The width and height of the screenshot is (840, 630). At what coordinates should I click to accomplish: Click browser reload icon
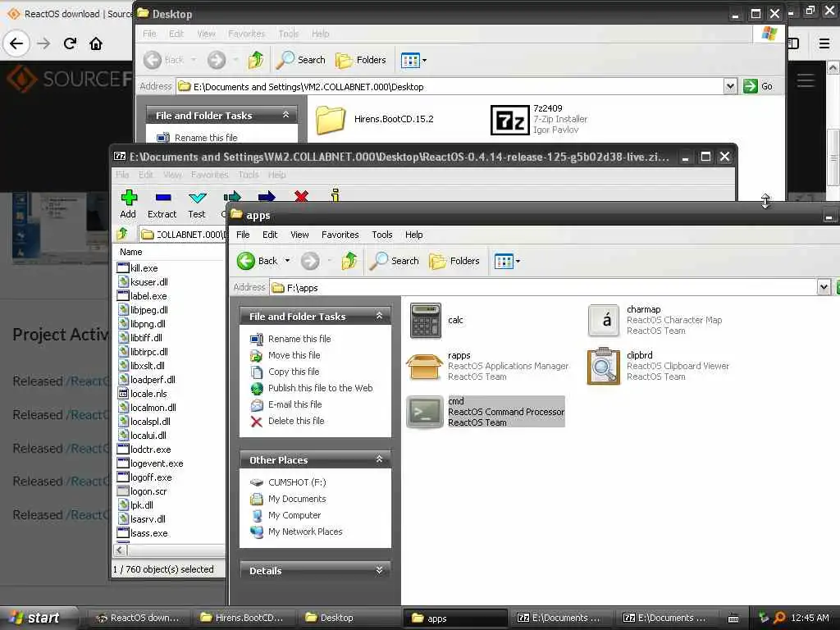(x=70, y=43)
